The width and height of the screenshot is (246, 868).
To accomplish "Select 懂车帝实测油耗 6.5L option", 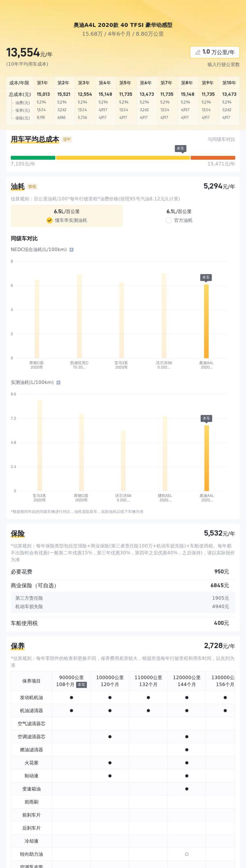I will [x=67, y=216].
